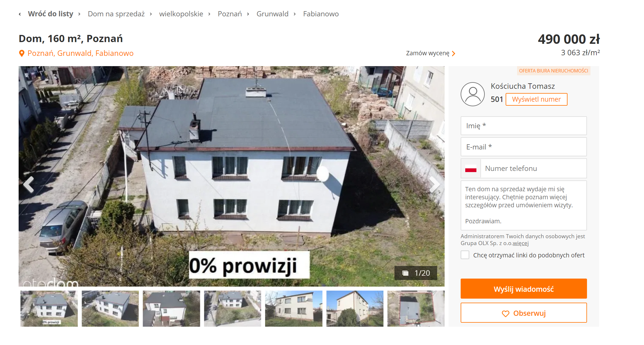Go to the Grunwald breadcrumb
The height and width of the screenshot is (345, 644).
point(272,14)
